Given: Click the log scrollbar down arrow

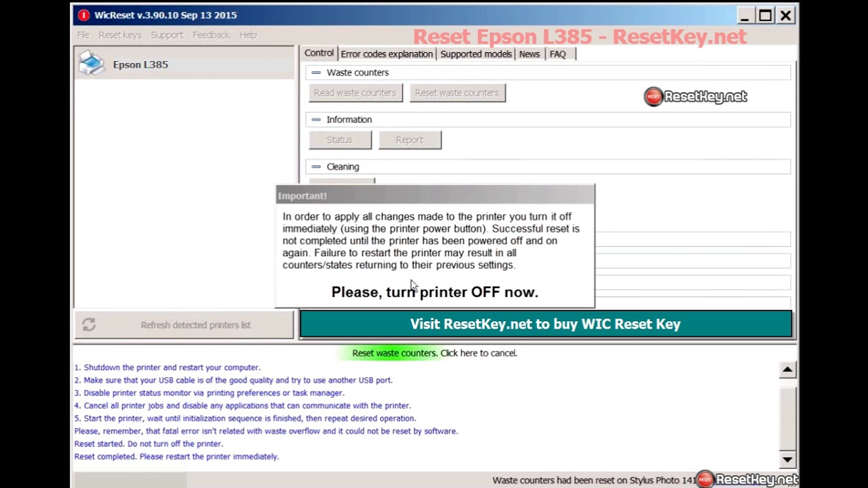Looking at the screenshot, I should (x=787, y=460).
